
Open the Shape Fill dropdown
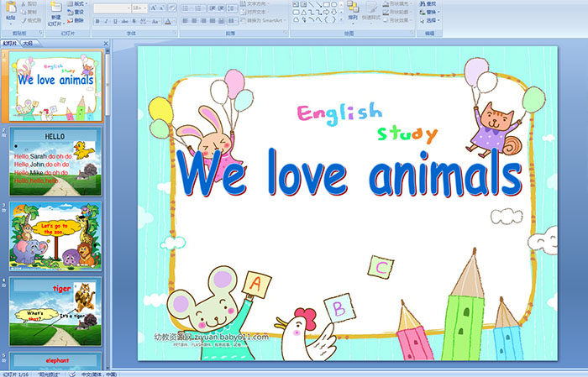tap(397, 3)
